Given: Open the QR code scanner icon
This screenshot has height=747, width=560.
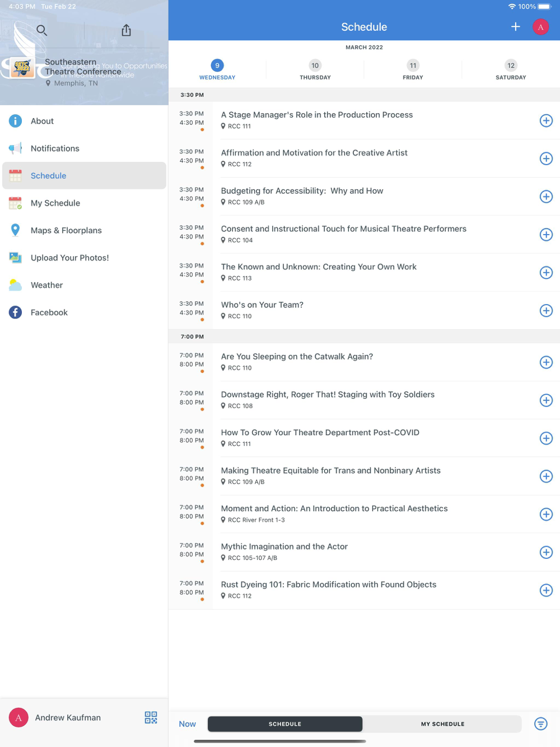Looking at the screenshot, I should click(x=151, y=717).
